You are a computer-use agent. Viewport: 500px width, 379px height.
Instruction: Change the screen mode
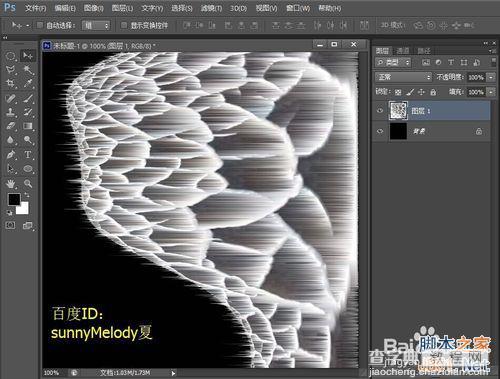tap(28, 226)
